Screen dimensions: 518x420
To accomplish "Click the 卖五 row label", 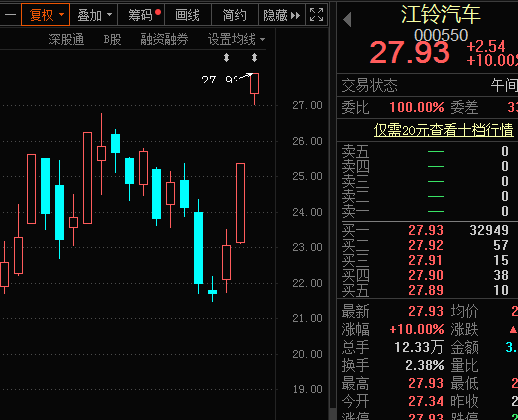I will [x=355, y=151].
